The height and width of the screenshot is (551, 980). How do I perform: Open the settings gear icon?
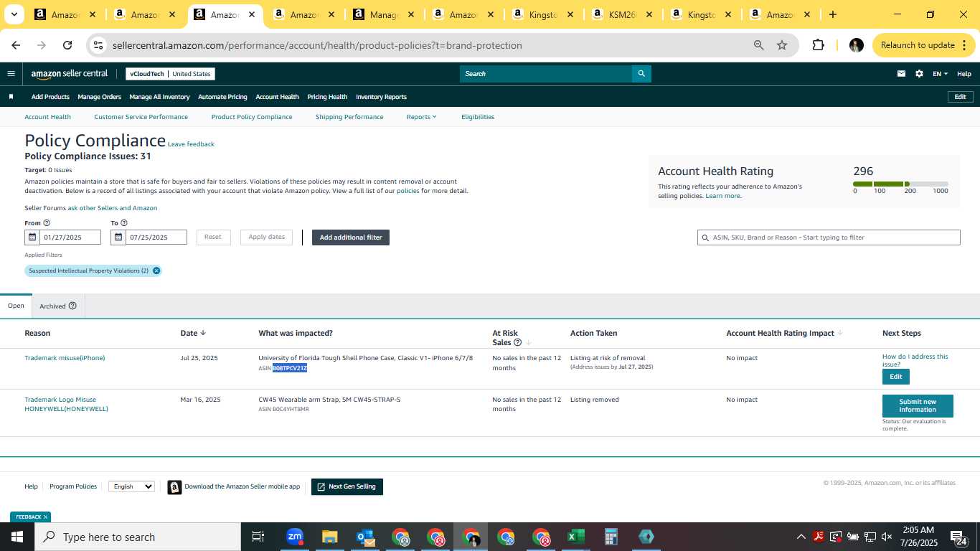[x=919, y=74]
